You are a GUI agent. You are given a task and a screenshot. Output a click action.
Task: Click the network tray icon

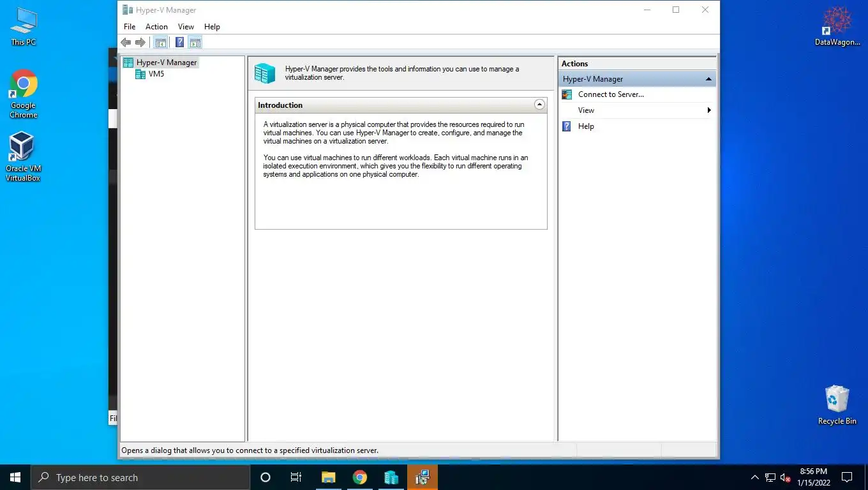click(770, 477)
